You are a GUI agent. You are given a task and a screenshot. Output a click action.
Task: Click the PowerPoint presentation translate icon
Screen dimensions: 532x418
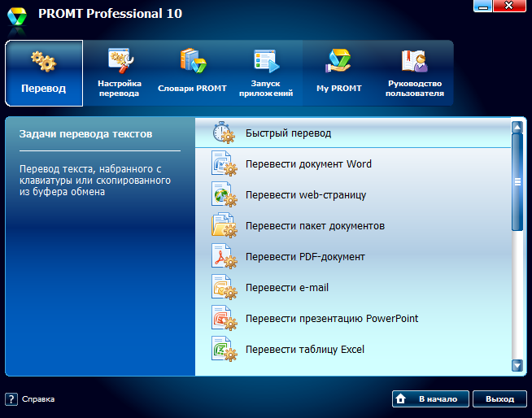point(224,318)
